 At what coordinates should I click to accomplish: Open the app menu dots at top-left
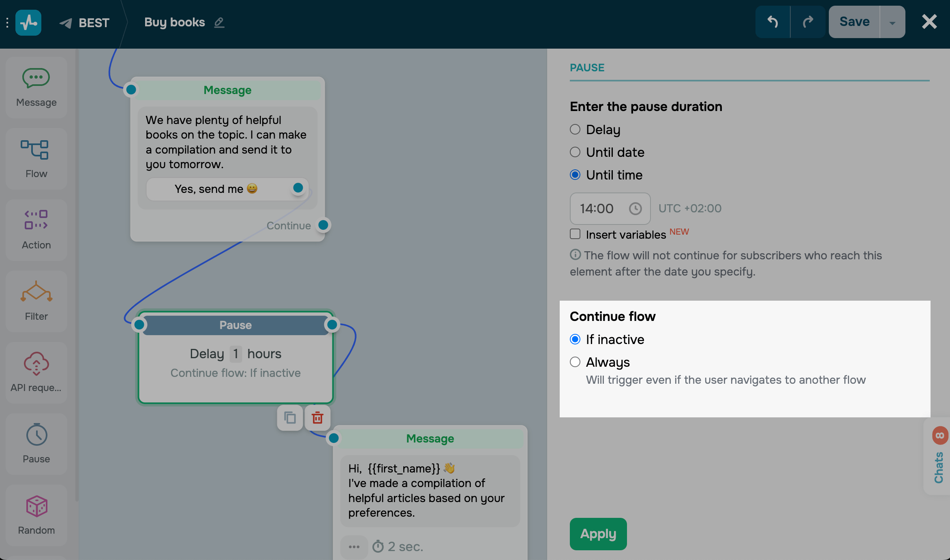(7, 23)
